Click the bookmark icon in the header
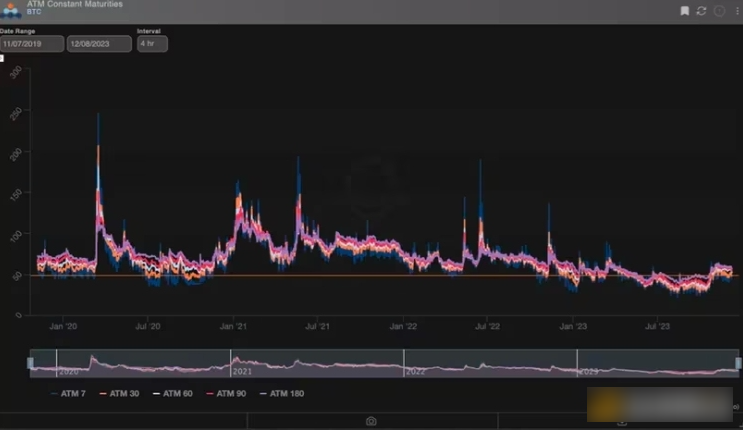Screen dimensions: 743x430 pyautogui.click(x=685, y=11)
